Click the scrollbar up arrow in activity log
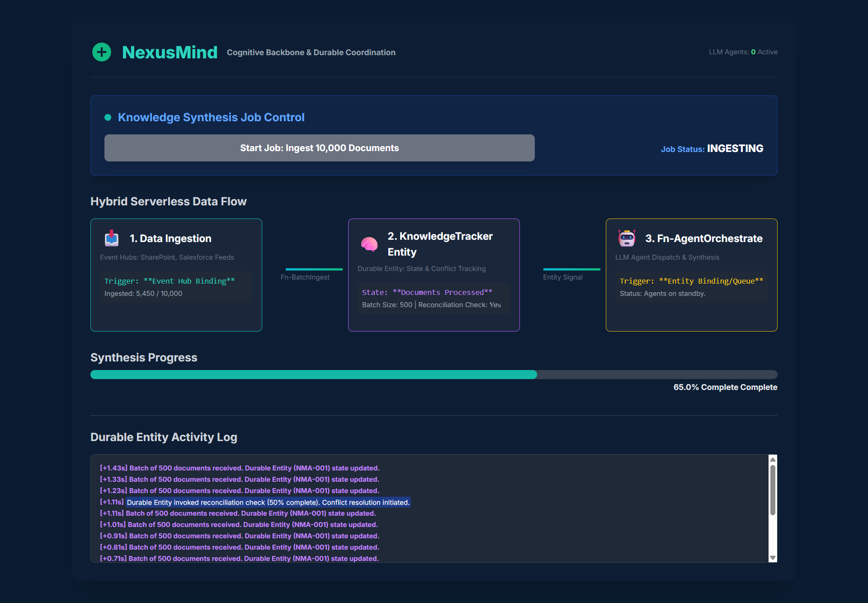 click(x=773, y=460)
